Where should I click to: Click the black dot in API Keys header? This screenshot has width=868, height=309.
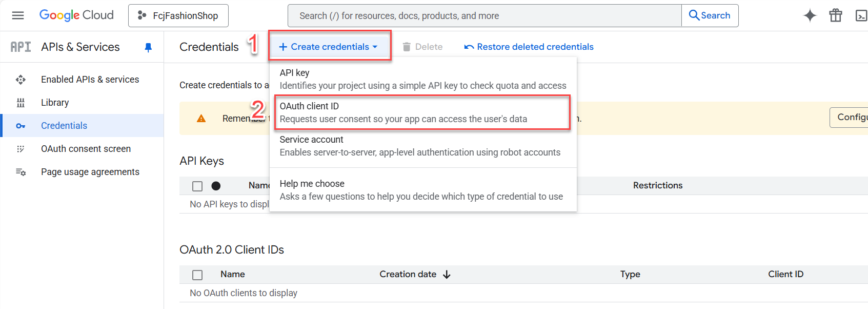coord(216,186)
